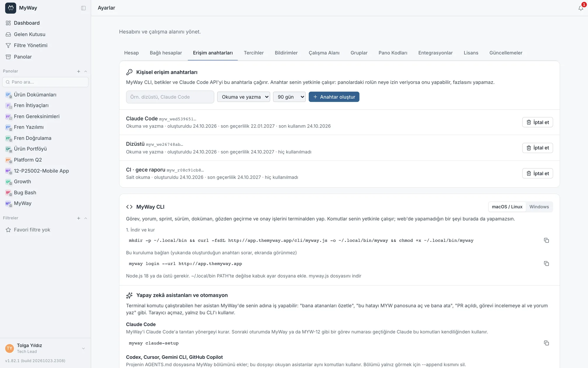Viewport: 588px width, 368px height.
Task: Add a new board with the plus icon next to Panolar
Action: point(78,71)
